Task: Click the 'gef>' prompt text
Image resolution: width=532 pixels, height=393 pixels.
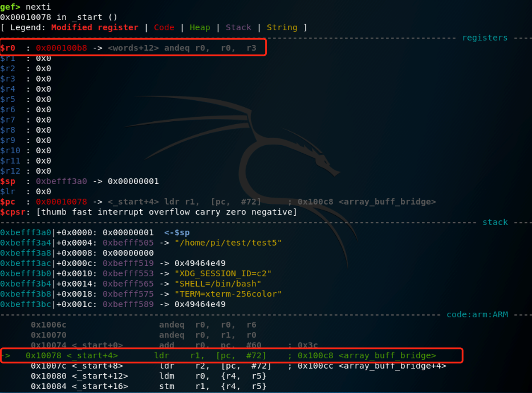Action: 10,7
